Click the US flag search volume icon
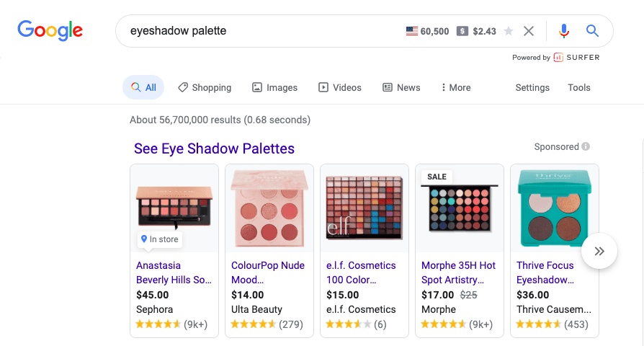 pyautogui.click(x=412, y=31)
